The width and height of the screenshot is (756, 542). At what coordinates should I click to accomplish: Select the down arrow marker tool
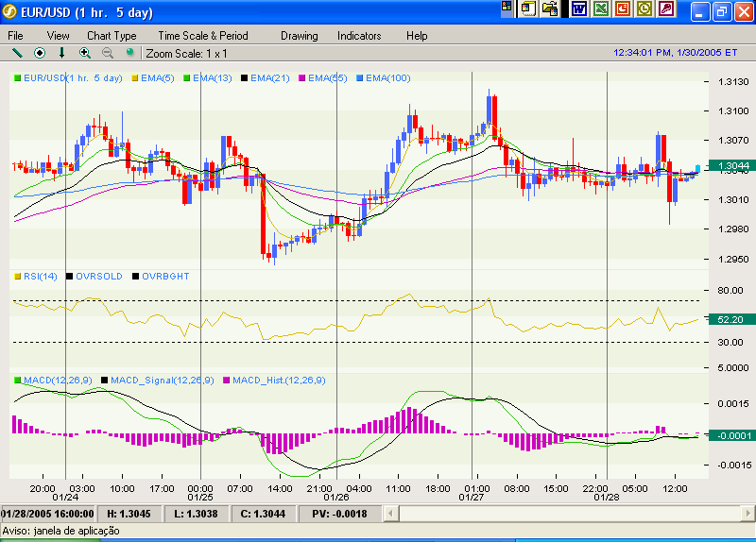[62, 53]
